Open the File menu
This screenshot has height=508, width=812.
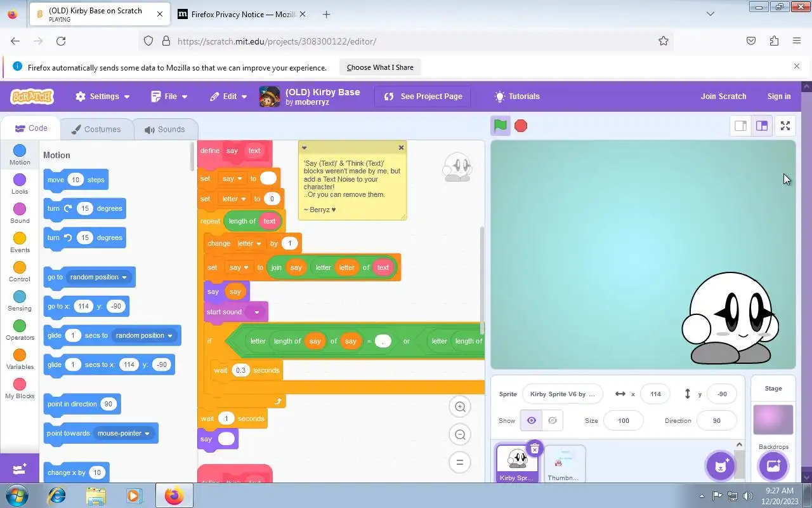(169, 97)
